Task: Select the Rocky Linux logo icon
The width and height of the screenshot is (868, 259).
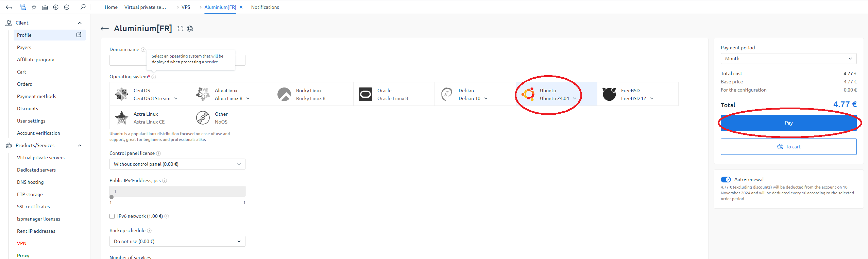Action: click(x=284, y=94)
